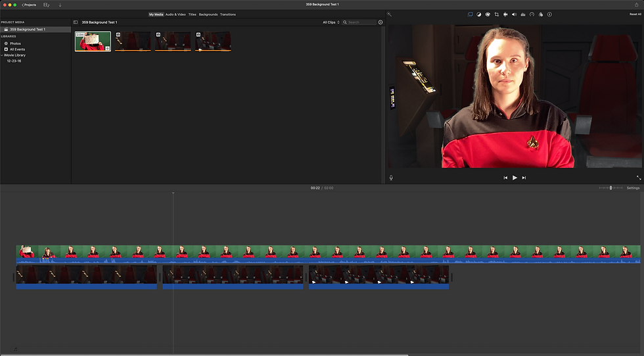Show the clip information inspector
Screen dimensions: 644x356
[549, 14]
